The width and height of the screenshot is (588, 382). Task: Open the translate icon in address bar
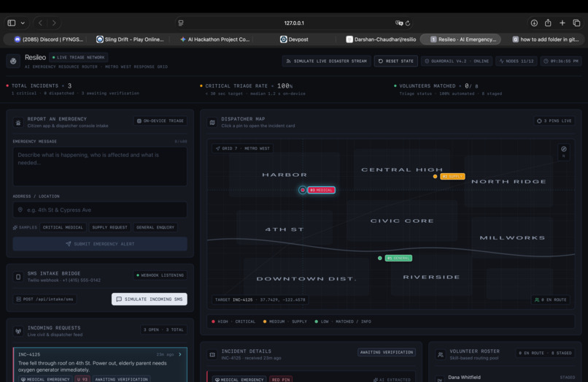point(399,23)
